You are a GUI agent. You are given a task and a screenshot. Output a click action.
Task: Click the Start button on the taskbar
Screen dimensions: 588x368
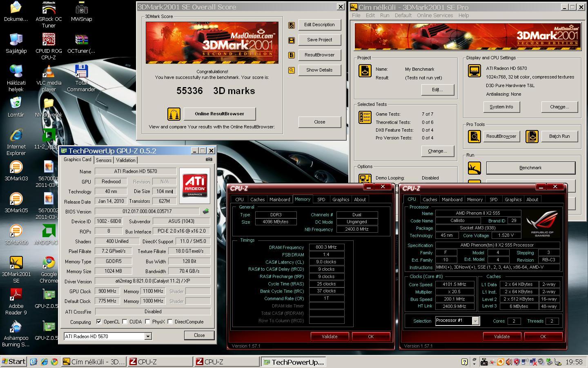click(x=14, y=361)
